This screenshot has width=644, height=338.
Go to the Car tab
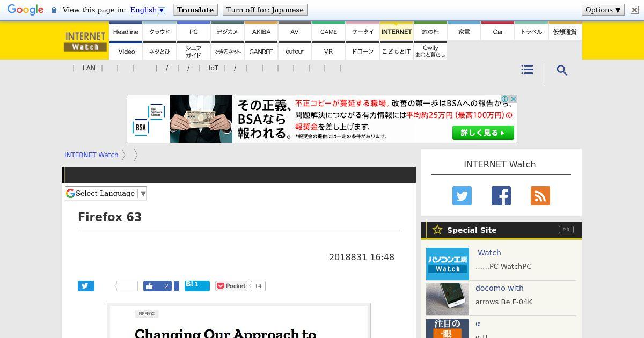pos(497,32)
